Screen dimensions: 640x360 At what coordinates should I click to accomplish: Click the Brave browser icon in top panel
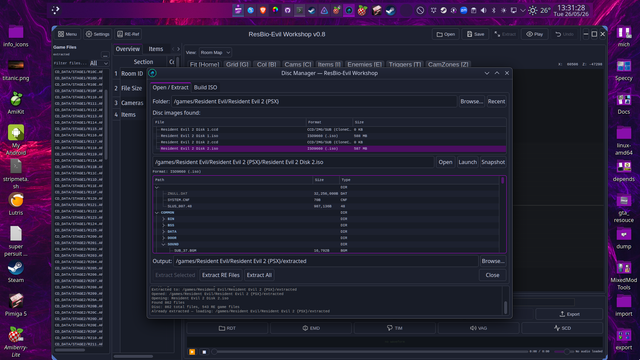(x=263, y=11)
